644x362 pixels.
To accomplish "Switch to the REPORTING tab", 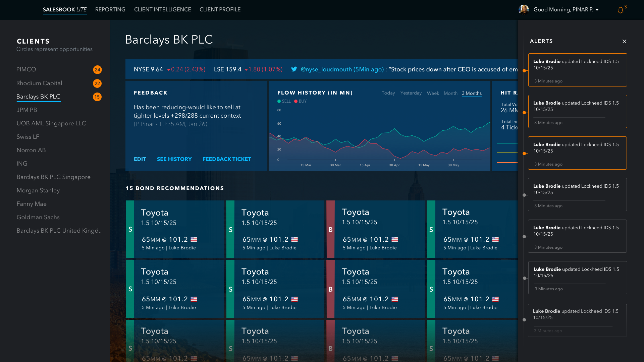I will coord(110,10).
